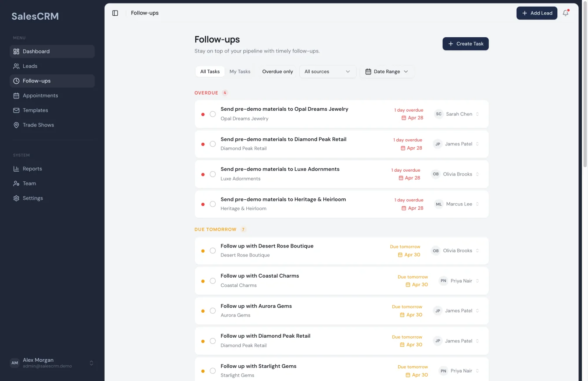Toggle the sidebar collapse icon
588x381 pixels.
[115, 13]
